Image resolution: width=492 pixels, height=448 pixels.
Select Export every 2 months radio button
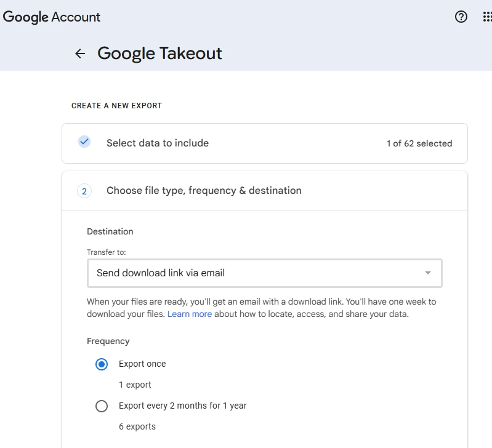coord(102,406)
